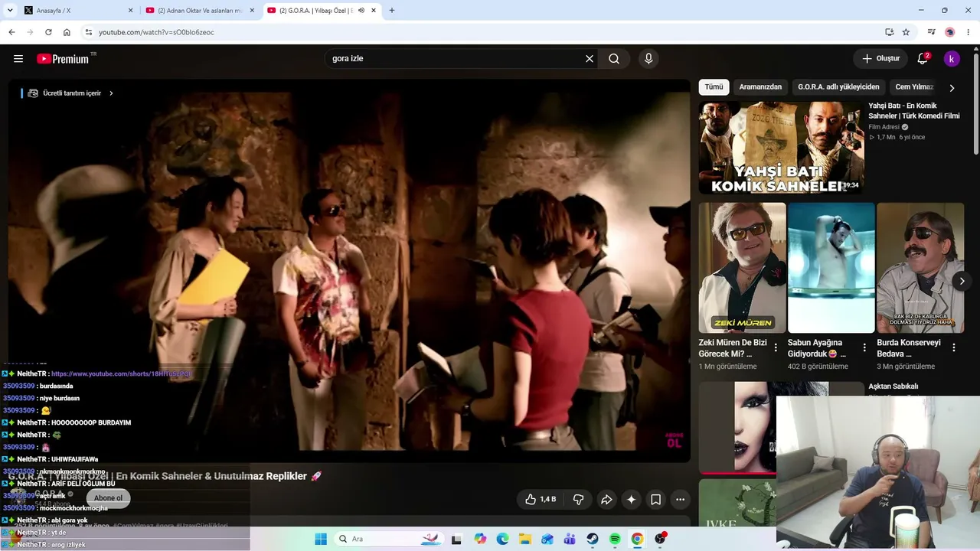Screen dimensions: 980x551
Task: Run search with magnifier button
Action: pyautogui.click(x=614, y=59)
